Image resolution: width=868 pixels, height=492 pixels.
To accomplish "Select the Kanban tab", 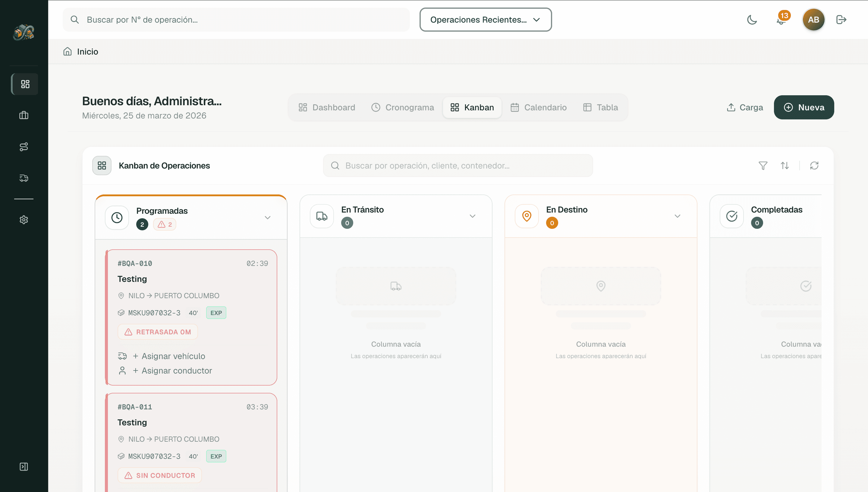I will pyautogui.click(x=472, y=107).
